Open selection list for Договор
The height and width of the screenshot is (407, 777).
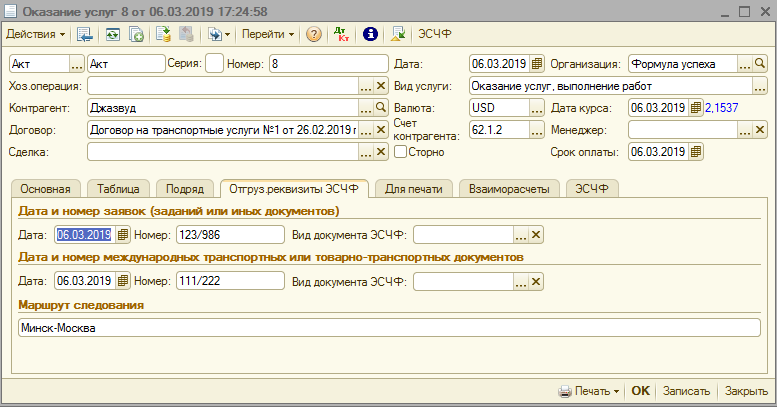366,130
